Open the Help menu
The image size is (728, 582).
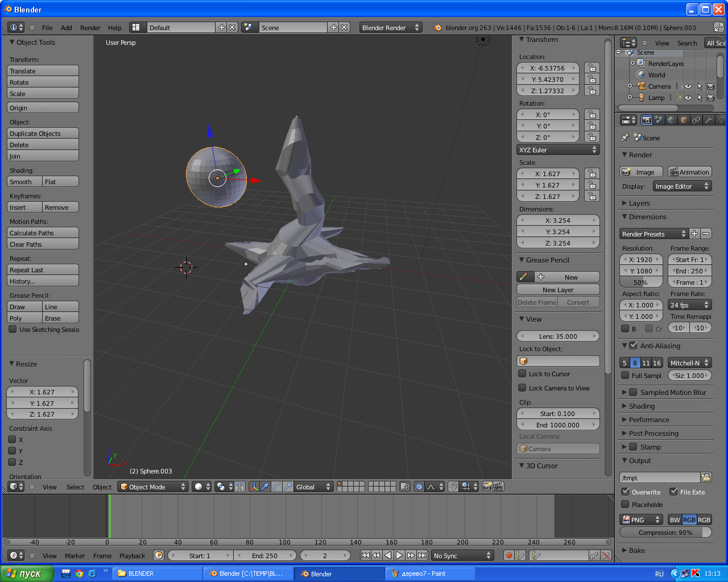(115, 27)
